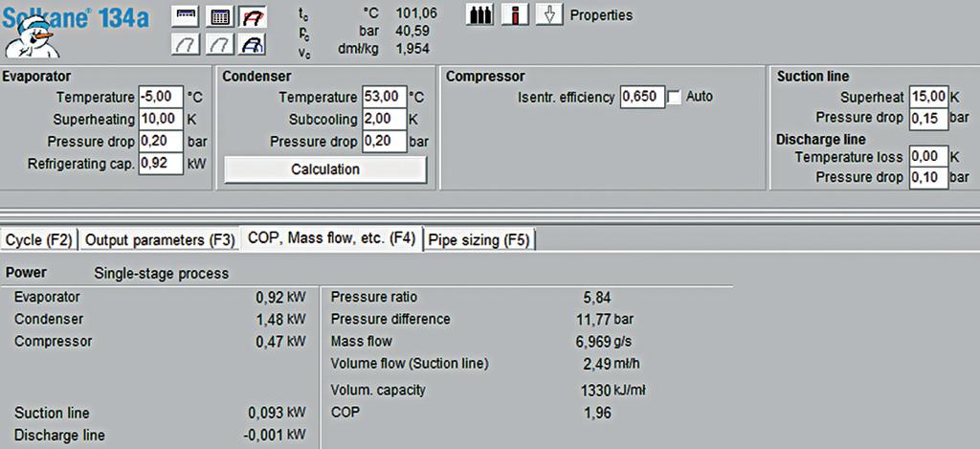Click the Condenser Temperature field
Viewport: 980px width, 449px height.
[x=385, y=98]
